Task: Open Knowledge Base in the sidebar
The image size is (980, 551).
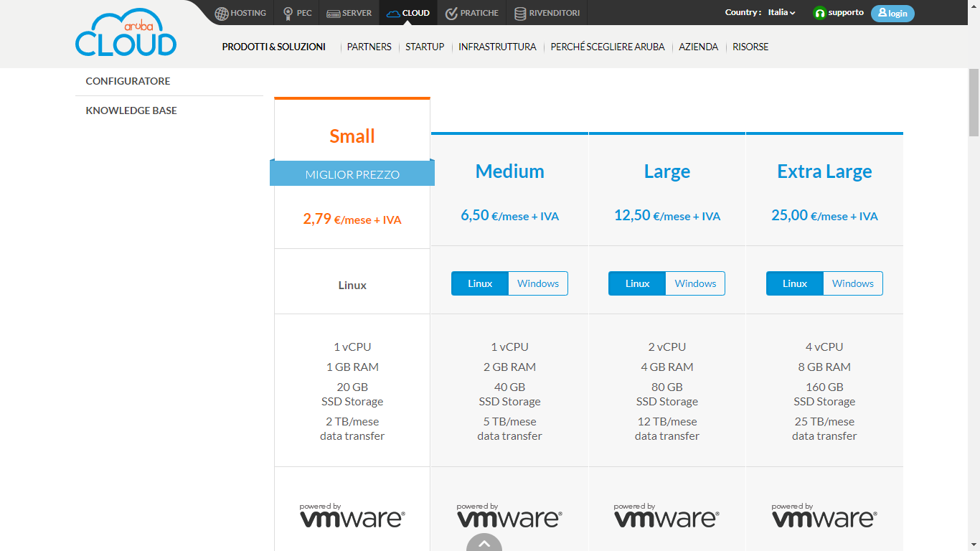Action: pos(131,110)
